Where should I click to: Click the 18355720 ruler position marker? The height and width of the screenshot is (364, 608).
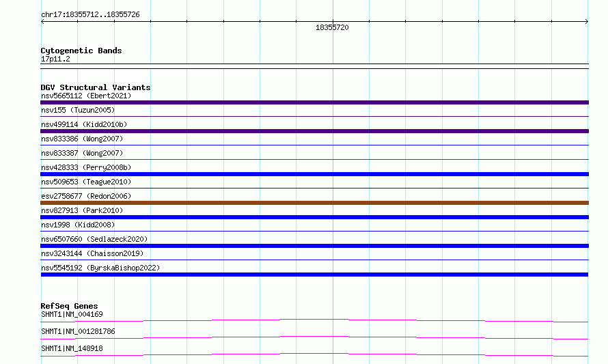(x=332, y=27)
